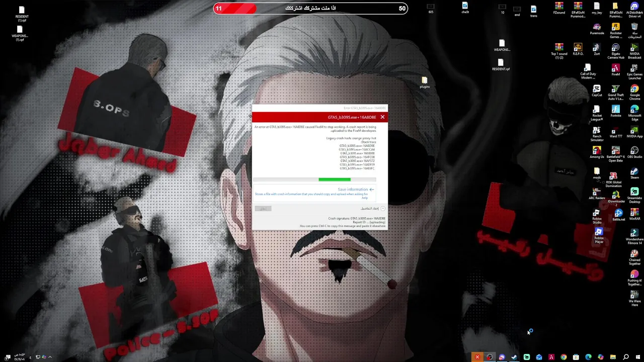Open the mods folder on desktop
The image size is (644, 362).
coord(597,173)
